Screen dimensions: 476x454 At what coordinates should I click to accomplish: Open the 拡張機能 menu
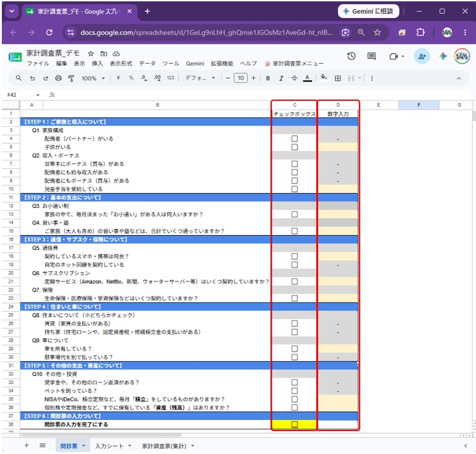(222, 63)
